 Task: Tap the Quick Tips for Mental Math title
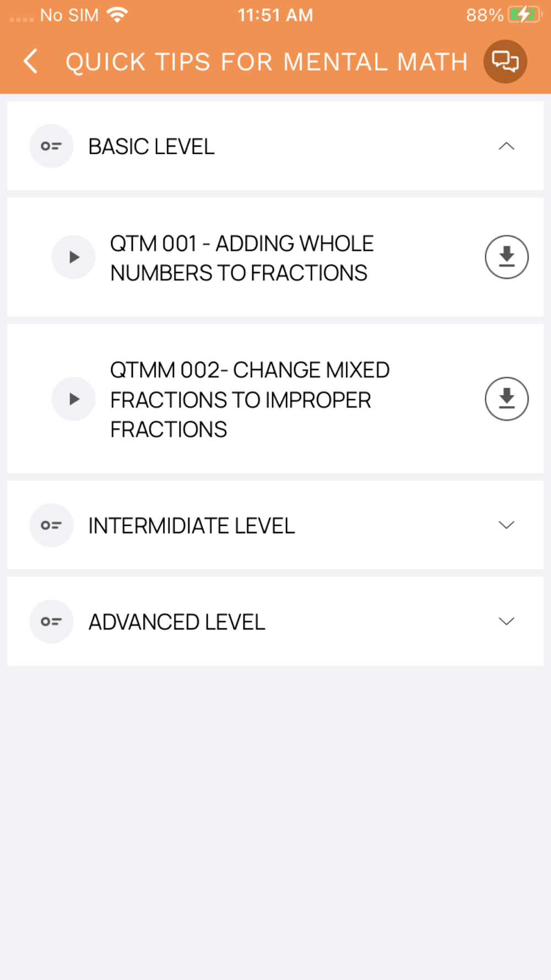pyautogui.click(x=267, y=62)
